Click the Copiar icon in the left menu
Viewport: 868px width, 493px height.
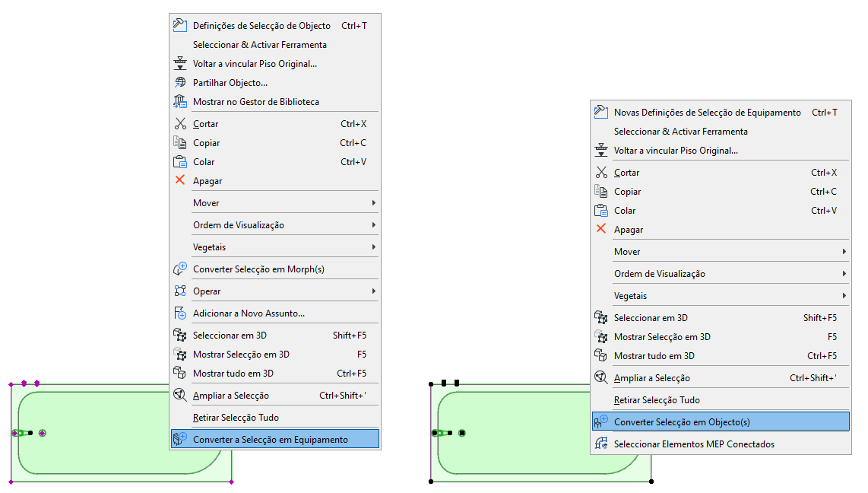[x=180, y=142]
